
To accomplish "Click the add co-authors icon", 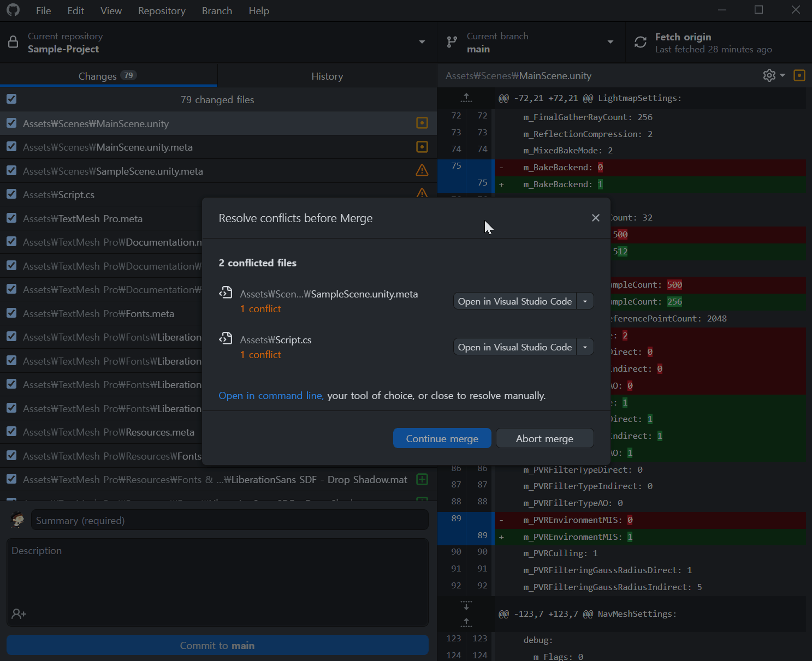I will (19, 614).
